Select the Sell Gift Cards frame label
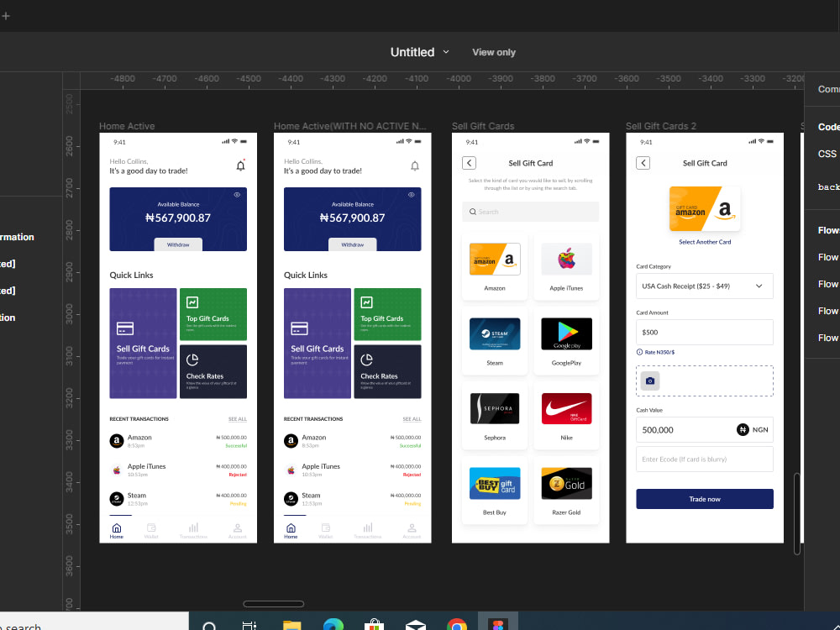Image resolution: width=840 pixels, height=630 pixels. point(483,126)
